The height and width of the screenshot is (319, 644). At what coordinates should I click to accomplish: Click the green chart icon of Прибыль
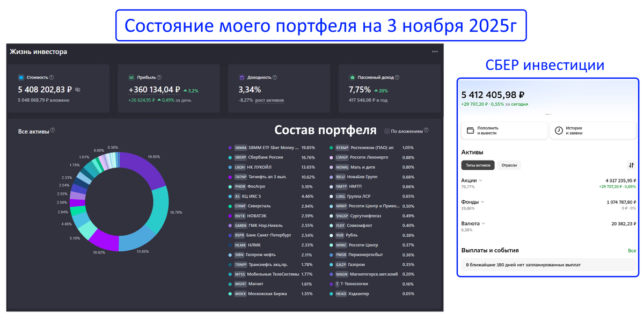click(x=131, y=77)
